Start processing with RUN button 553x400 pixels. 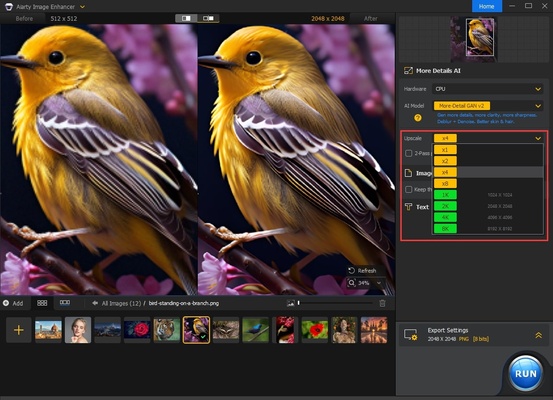525,374
